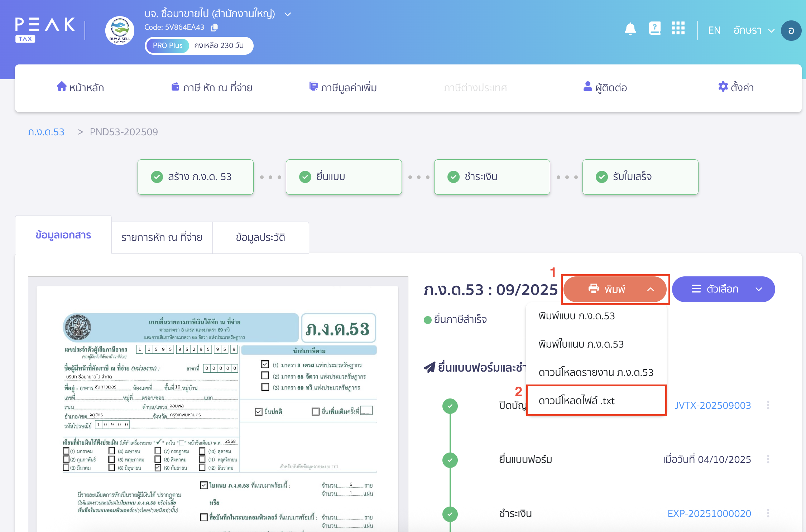This screenshot has height=532, width=806.
Task: Click the Buy & Sell company logo
Action: pyautogui.click(x=120, y=30)
